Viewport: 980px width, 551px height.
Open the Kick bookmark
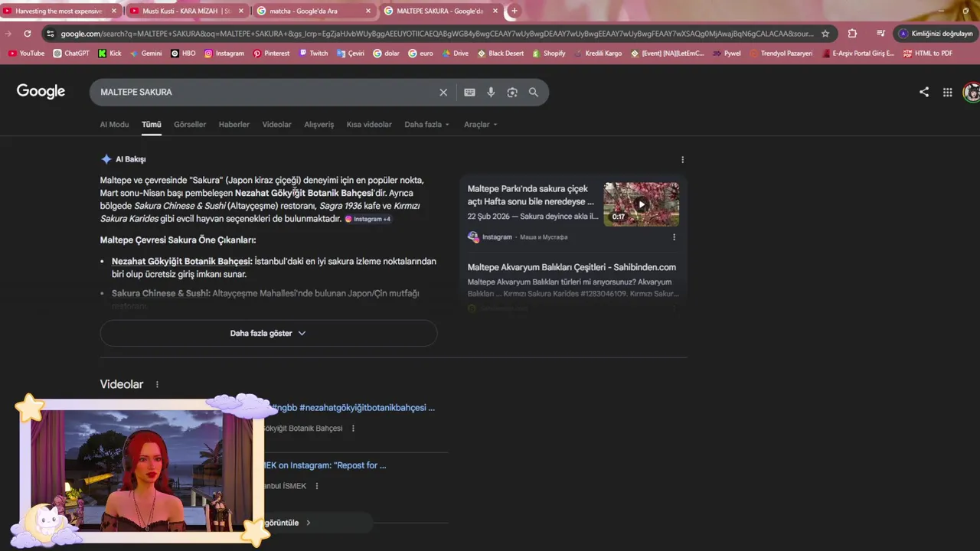point(109,54)
